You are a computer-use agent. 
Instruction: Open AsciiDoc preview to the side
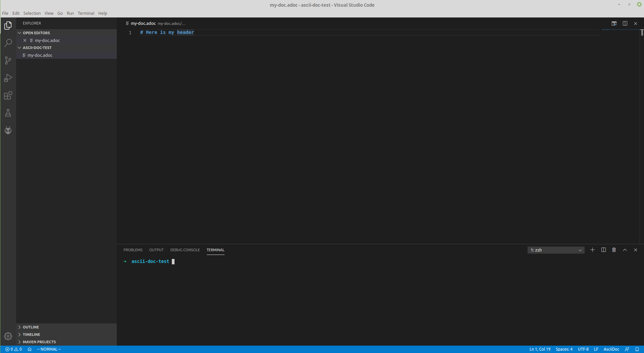point(614,24)
